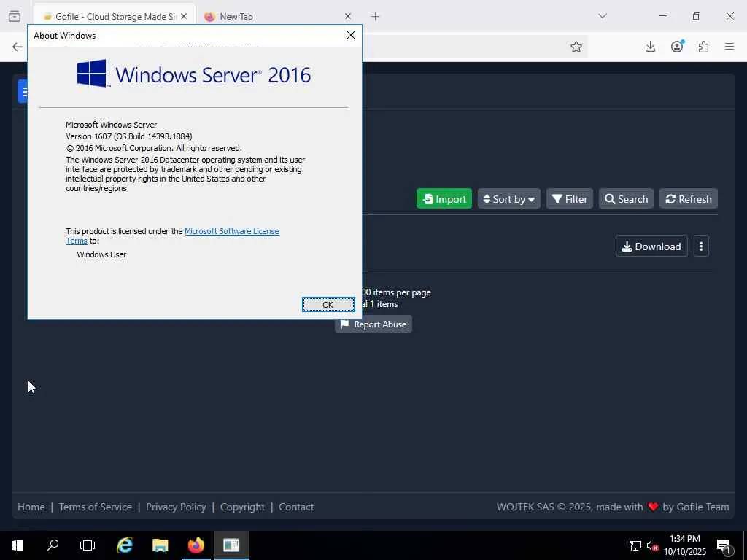This screenshot has width=747, height=560.
Task: Open Terms of Service footer link
Action: pos(96,507)
